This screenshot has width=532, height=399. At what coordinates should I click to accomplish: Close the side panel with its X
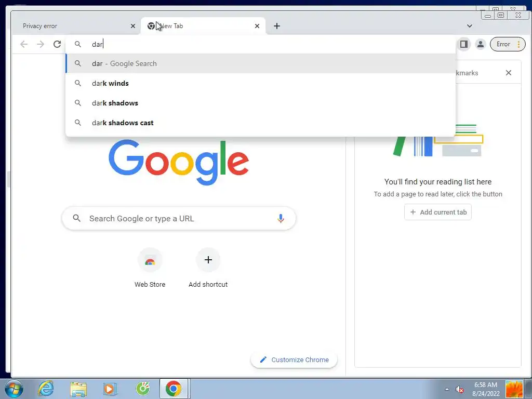click(x=508, y=73)
